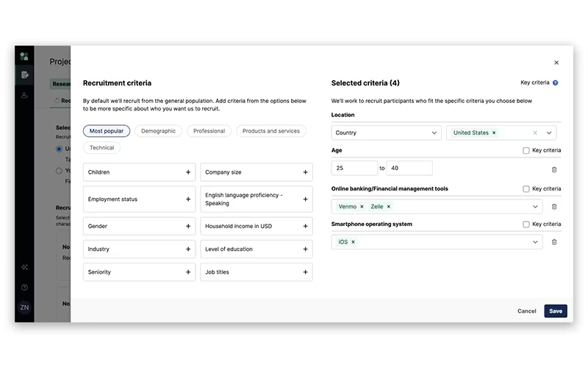Remove the Zelle tag
Screen dimensions: 588x368
click(x=389, y=207)
